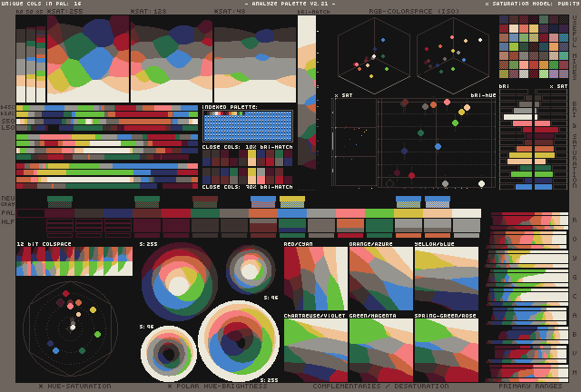581x392 pixels.
Task: Click the "SPRING-GREEN/ROSE" label
Action: pyautogui.click(x=446, y=316)
